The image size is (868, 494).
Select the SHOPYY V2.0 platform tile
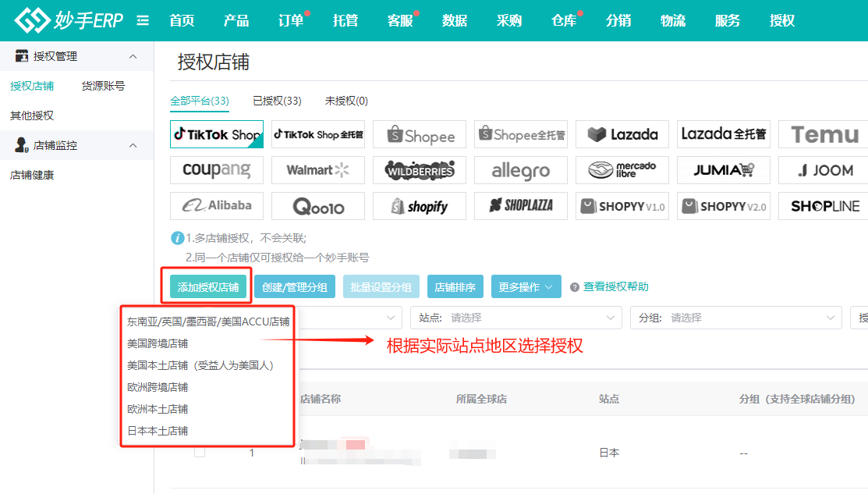click(x=724, y=206)
